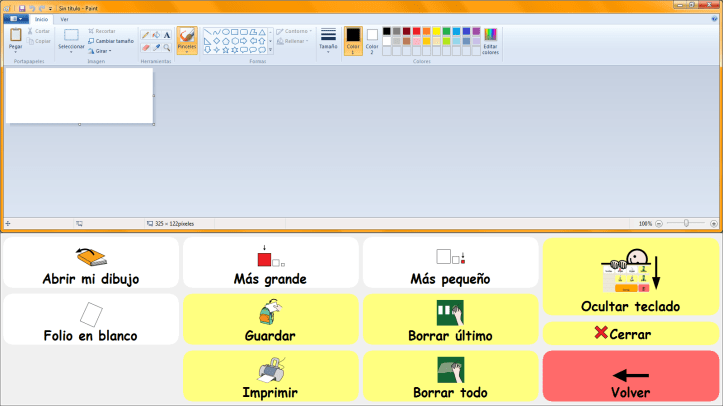Select the Magnifier tool
The width and height of the screenshot is (723, 406).
pyautogui.click(x=166, y=46)
